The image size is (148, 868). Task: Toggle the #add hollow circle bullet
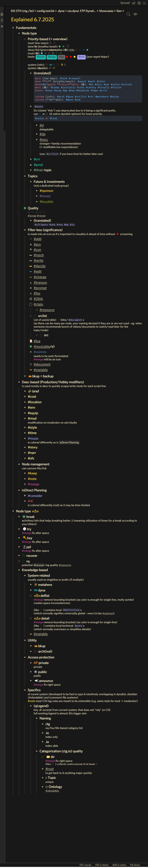click(31, 239)
